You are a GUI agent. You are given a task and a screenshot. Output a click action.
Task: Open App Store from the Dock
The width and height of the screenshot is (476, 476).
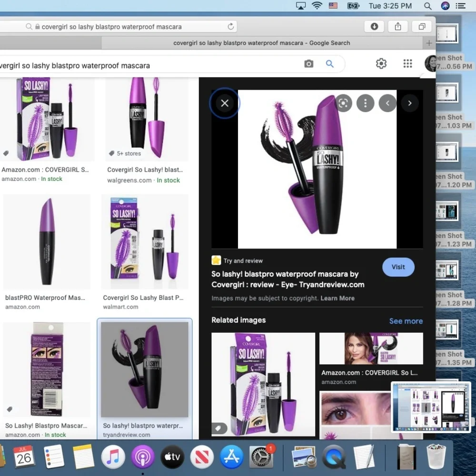(231, 456)
